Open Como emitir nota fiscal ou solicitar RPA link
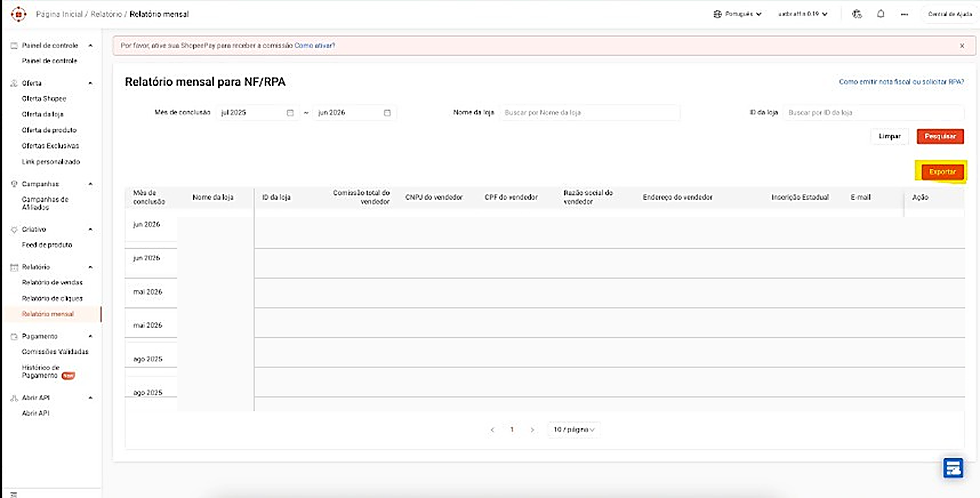The height and width of the screenshot is (498, 980). point(901,82)
